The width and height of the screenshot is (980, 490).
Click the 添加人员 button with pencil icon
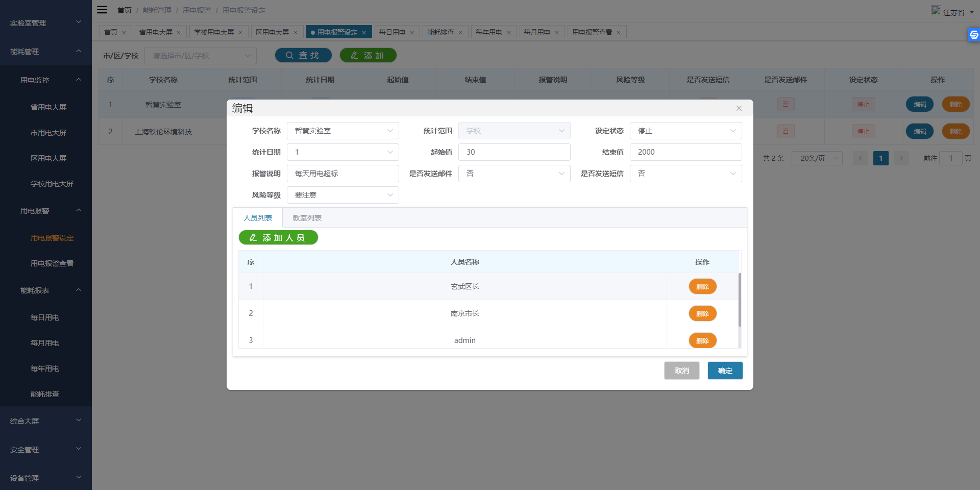point(278,238)
